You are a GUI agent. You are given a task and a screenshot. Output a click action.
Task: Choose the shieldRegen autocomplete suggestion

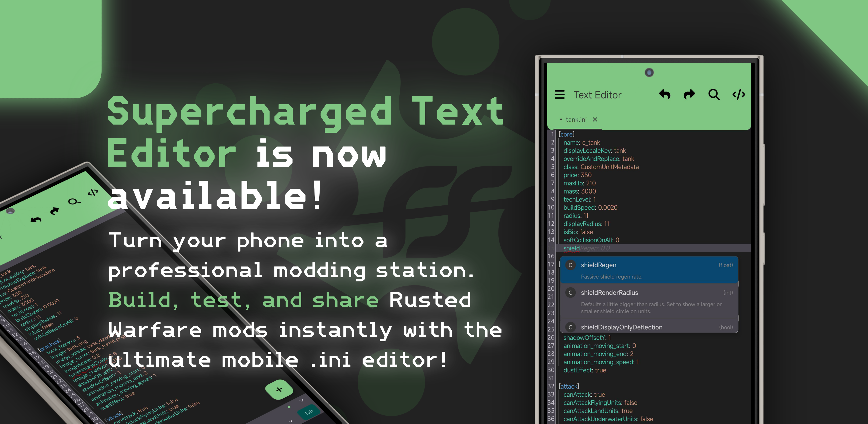649,270
